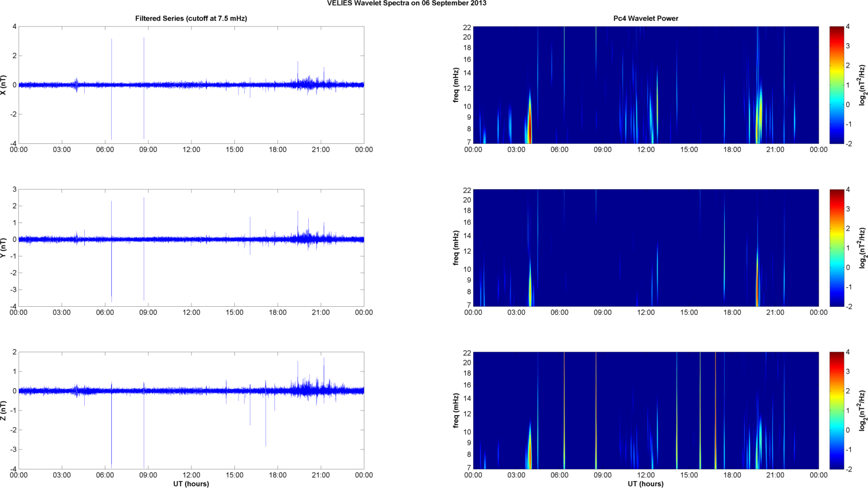
Task: Click UT (hours) label under the Z series plot
Action: click(x=191, y=484)
